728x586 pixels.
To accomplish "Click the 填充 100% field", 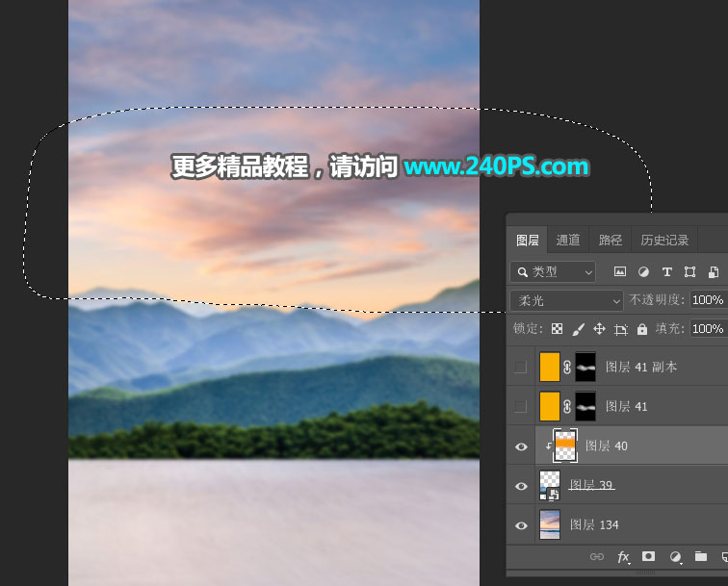I will [x=709, y=329].
